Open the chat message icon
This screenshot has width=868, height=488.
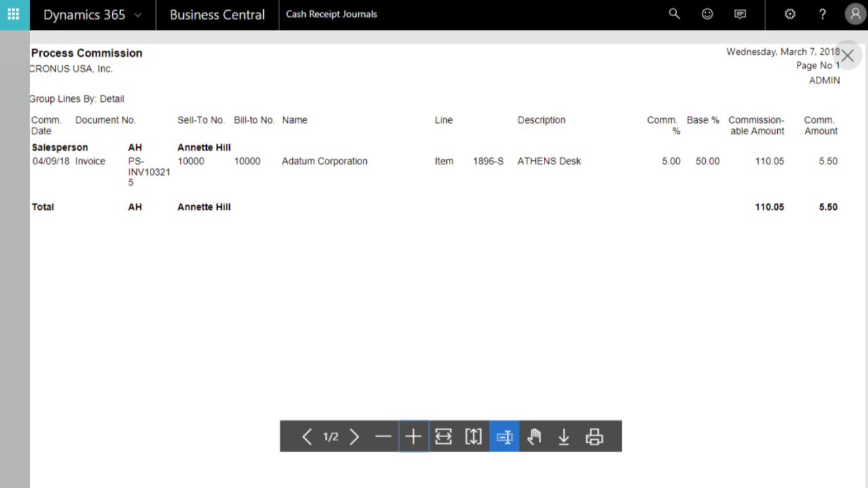(741, 14)
